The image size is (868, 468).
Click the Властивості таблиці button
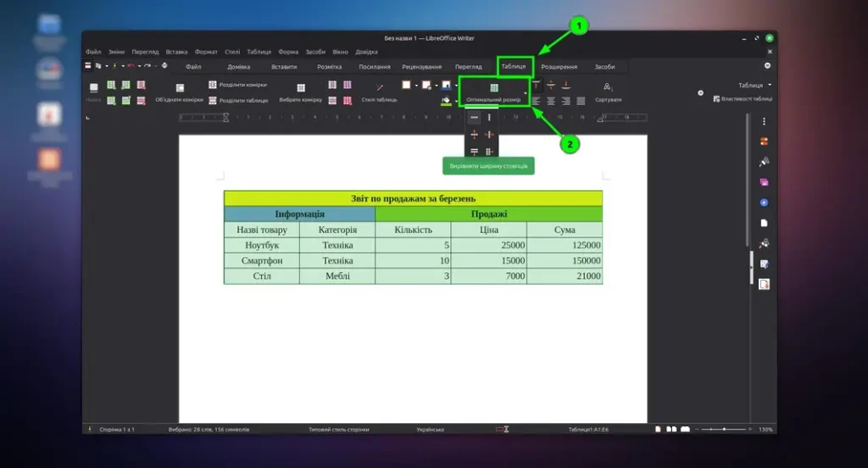[743, 98]
